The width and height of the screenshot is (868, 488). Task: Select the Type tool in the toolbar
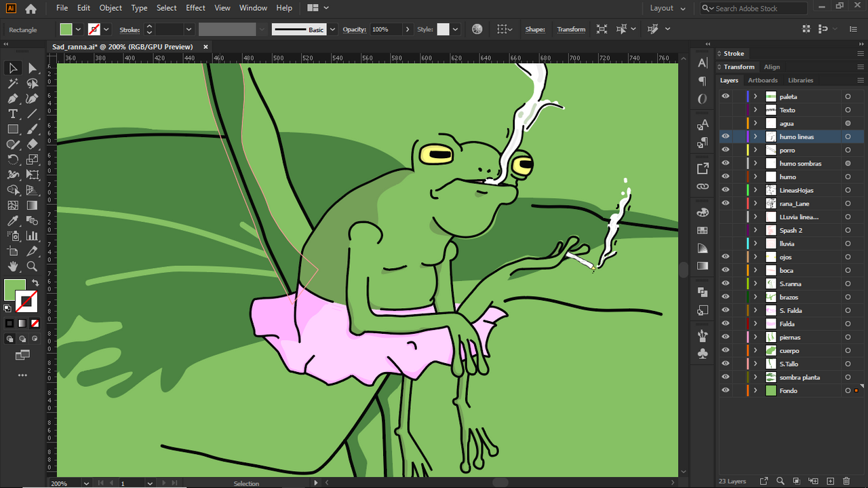(12, 114)
